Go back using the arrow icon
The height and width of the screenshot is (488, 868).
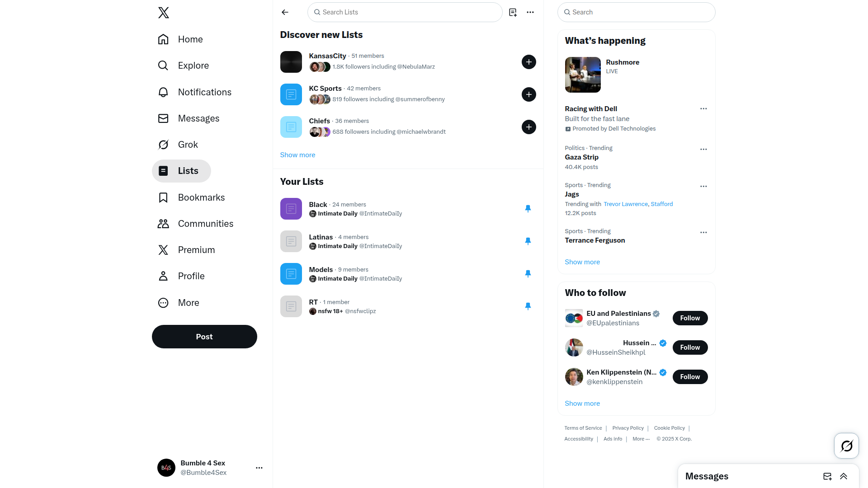click(285, 12)
